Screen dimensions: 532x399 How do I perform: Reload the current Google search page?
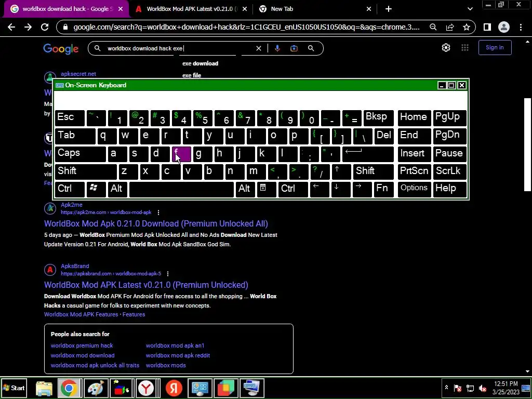(45, 27)
